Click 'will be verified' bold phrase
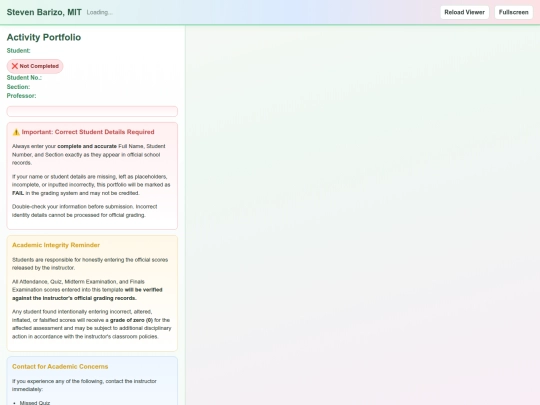 click(x=143, y=290)
